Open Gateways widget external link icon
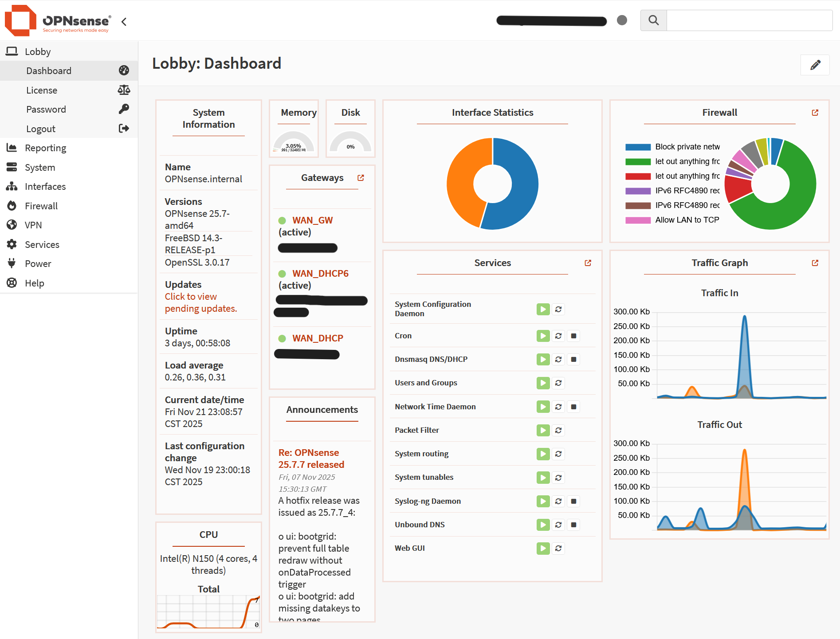The image size is (840, 639). click(361, 178)
